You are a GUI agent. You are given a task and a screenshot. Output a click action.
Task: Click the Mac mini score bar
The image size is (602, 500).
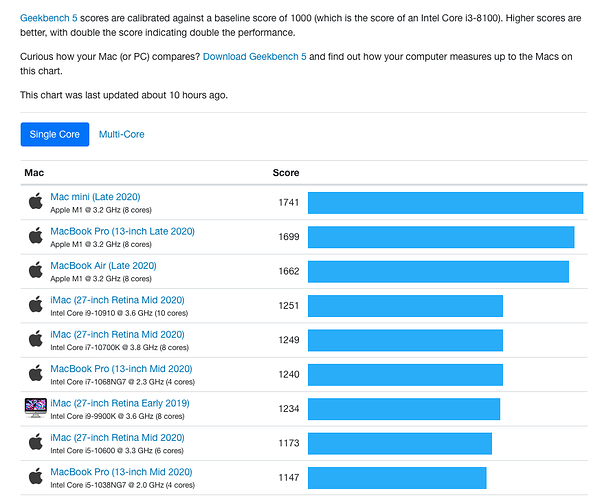[x=445, y=203]
